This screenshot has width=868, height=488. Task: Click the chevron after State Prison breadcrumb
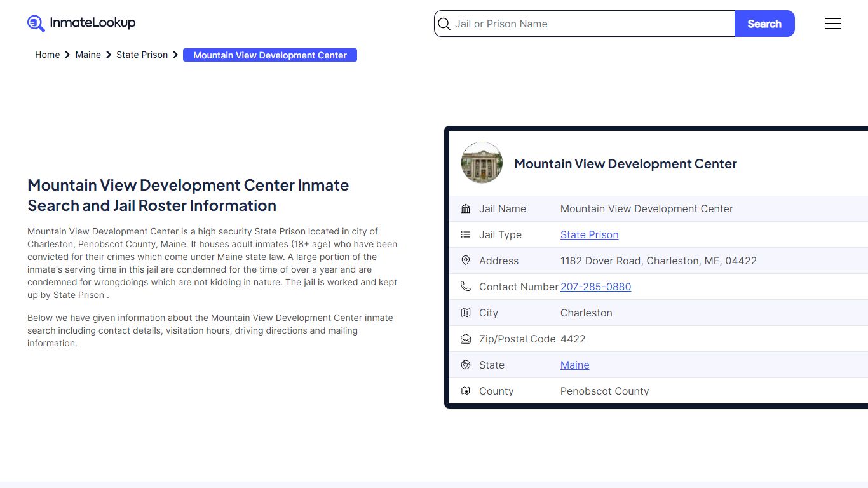[175, 55]
